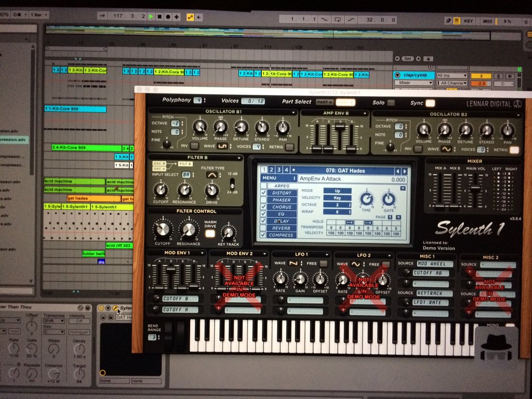This screenshot has height=399, width=532.
Task: Click the MAIN VOL slider in Mixer
Action: pos(475,188)
